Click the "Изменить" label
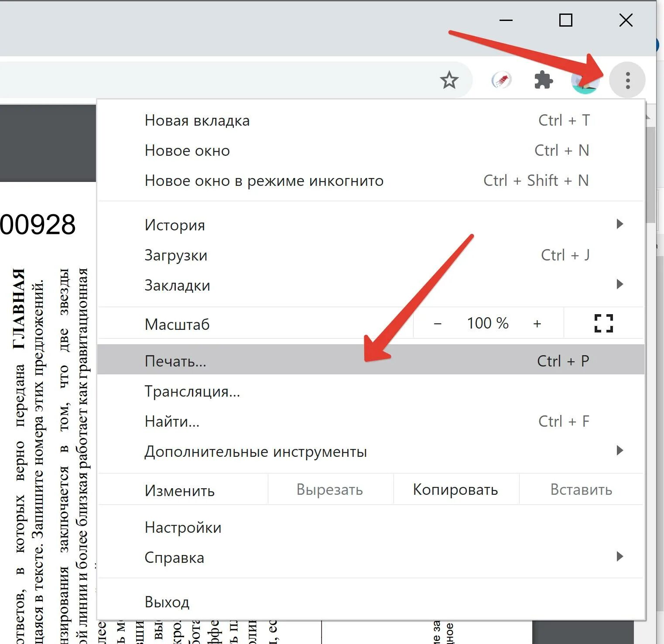Viewport: 664px width, 644px height. click(x=180, y=491)
